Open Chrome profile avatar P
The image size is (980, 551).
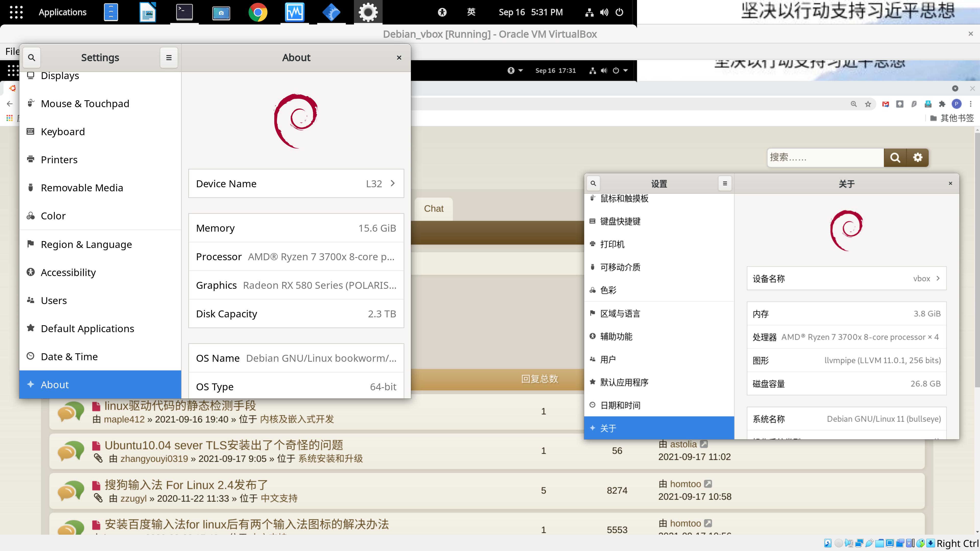click(957, 104)
